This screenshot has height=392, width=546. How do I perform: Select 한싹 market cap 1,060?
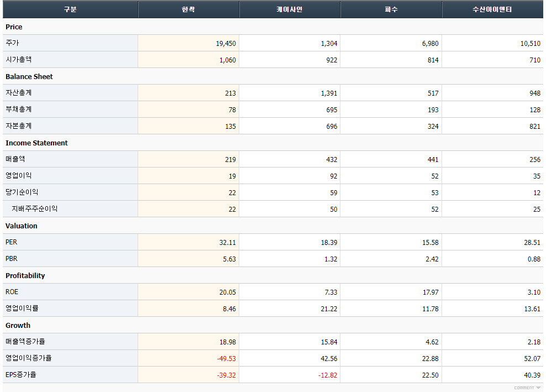pyautogui.click(x=227, y=60)
